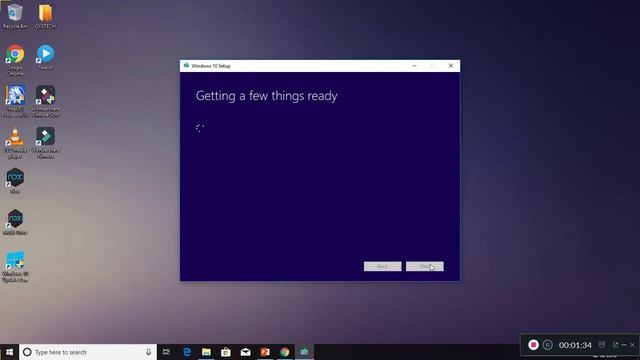Screen dimensions: 640x360
Task: Open the blue play-button desktop shortcut
Action: 45,57
